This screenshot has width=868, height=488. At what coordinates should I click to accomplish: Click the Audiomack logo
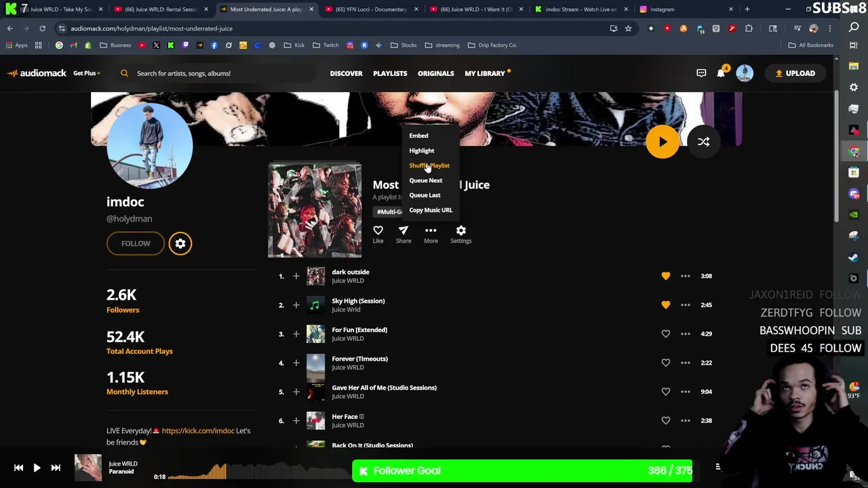coord(37,73)
